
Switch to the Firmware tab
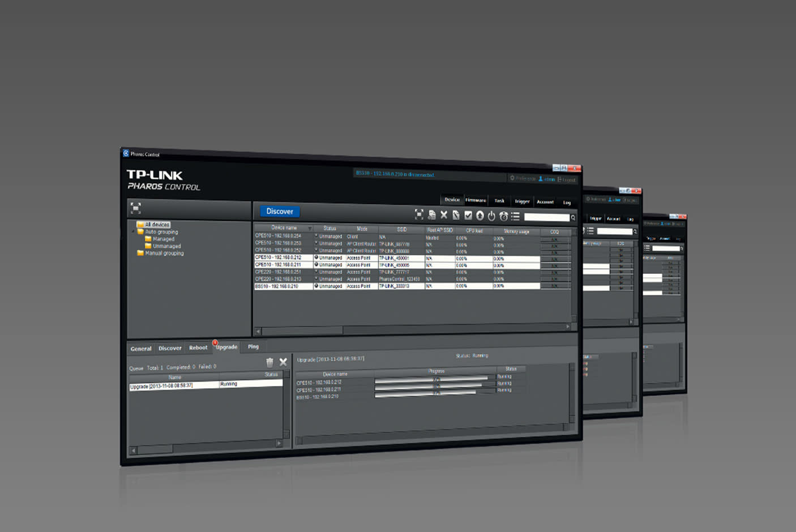coord(476,200)
